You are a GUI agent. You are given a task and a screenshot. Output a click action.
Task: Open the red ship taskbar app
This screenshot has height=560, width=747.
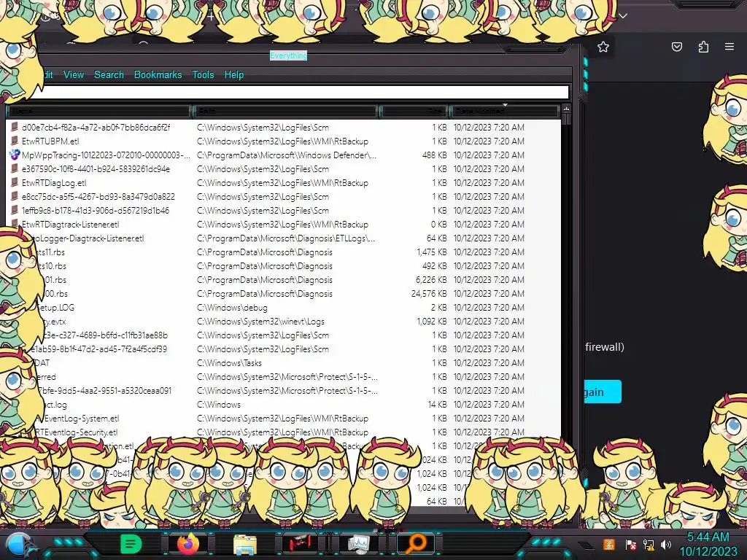click(x=300, y=542)
